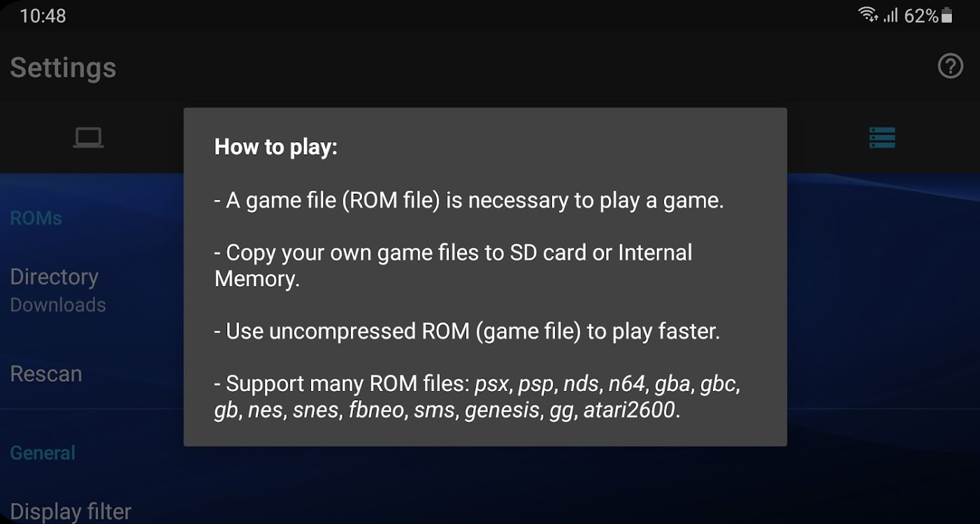Open the Display filter option
The height and width of the screenshot is (524, 980).
point(71,511)
